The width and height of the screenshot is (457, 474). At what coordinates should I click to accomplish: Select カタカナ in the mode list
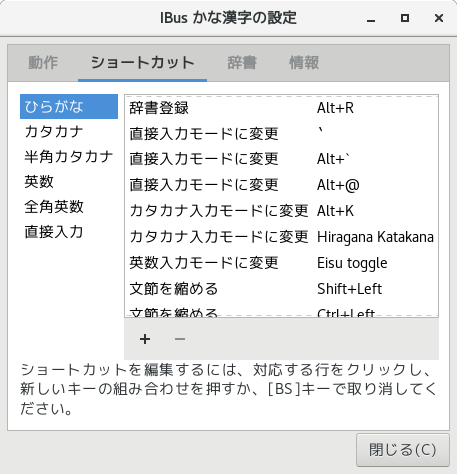tap(69, 132)
